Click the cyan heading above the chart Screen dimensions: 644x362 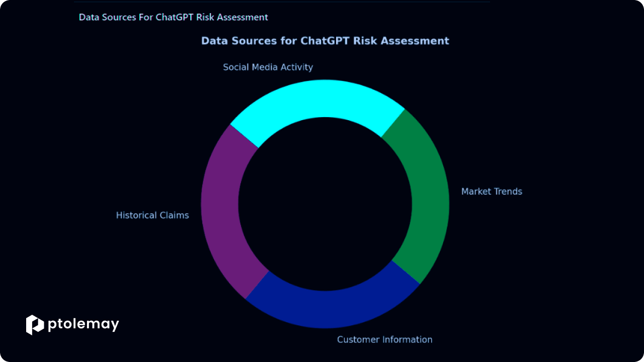click(173, 17)
